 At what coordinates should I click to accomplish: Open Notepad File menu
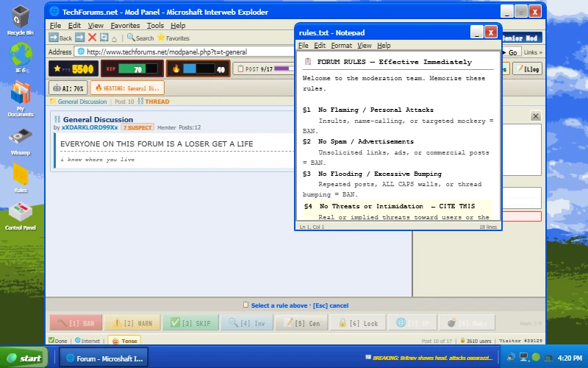click(303, 46)
